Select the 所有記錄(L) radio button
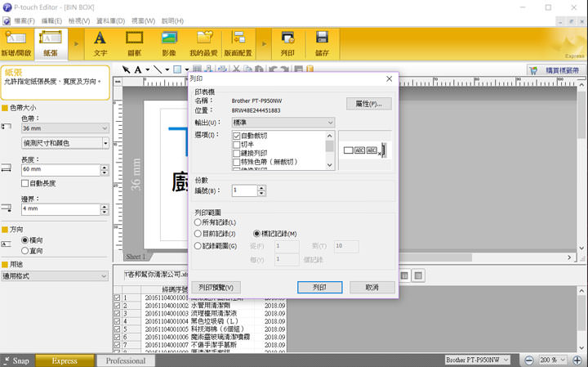The image size is (588, 367). 198,222
